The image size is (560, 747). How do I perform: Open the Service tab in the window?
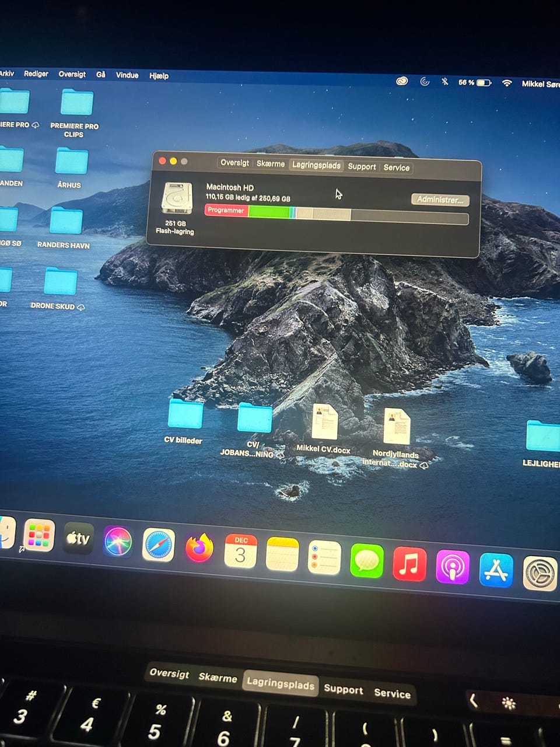click(x=397, y=167)
